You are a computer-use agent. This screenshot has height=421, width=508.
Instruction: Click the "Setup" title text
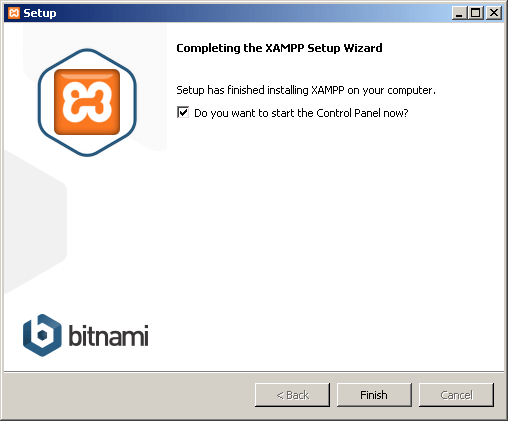(40, 13)
